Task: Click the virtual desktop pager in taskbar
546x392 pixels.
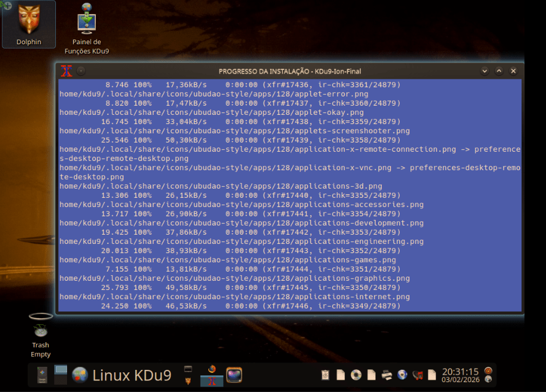Action: point(61,375)
